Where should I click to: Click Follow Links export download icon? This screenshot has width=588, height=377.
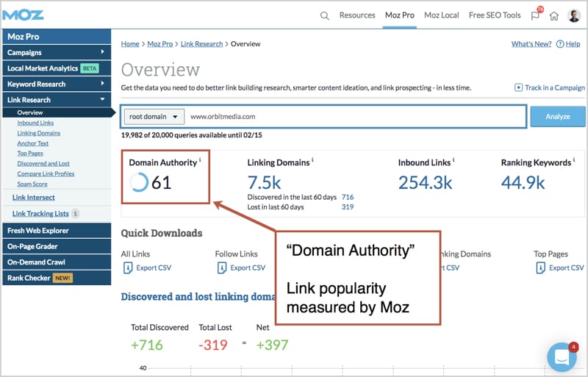(x=222, y=268)
